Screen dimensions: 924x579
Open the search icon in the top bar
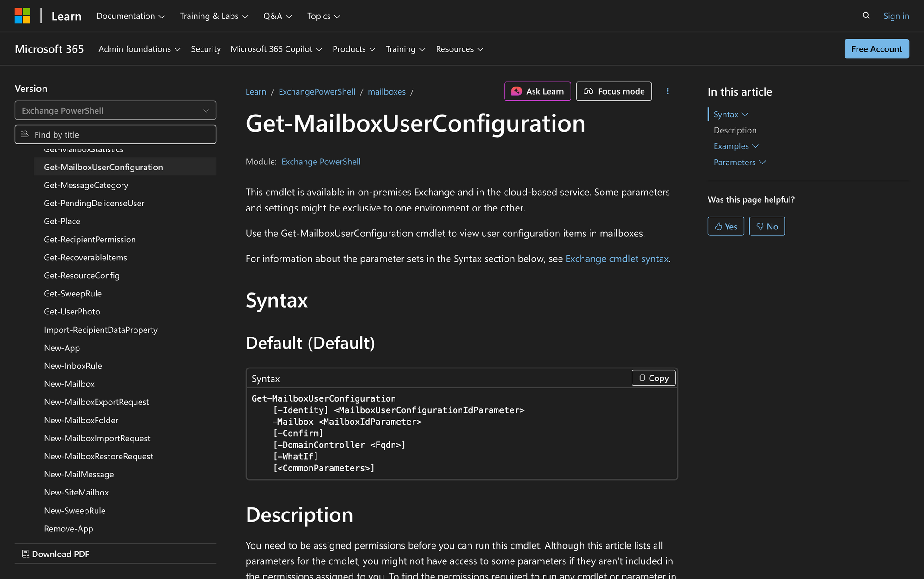point(865,15)
